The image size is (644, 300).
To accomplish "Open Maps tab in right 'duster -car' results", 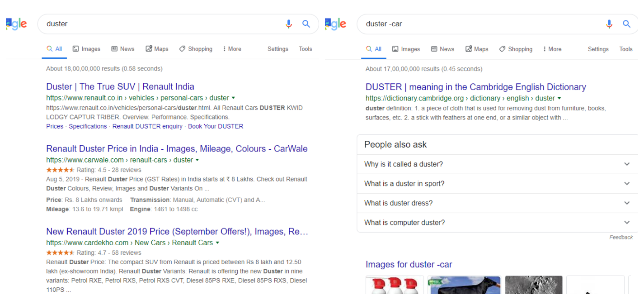I will point(477,49).
